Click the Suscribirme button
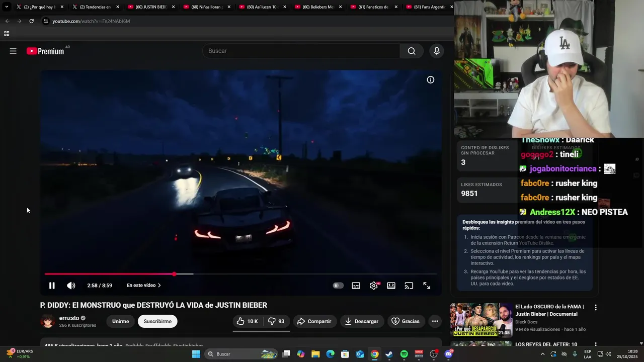The height and width of the screenshot is (362, 644). pyautogui.click(x=157, y=321)
